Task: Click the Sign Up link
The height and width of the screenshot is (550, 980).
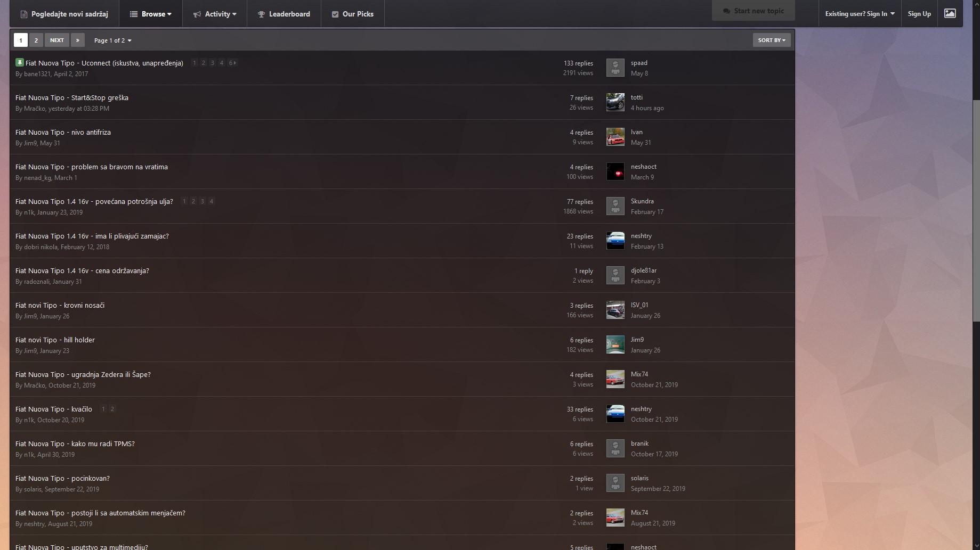Action: [919, 14]
